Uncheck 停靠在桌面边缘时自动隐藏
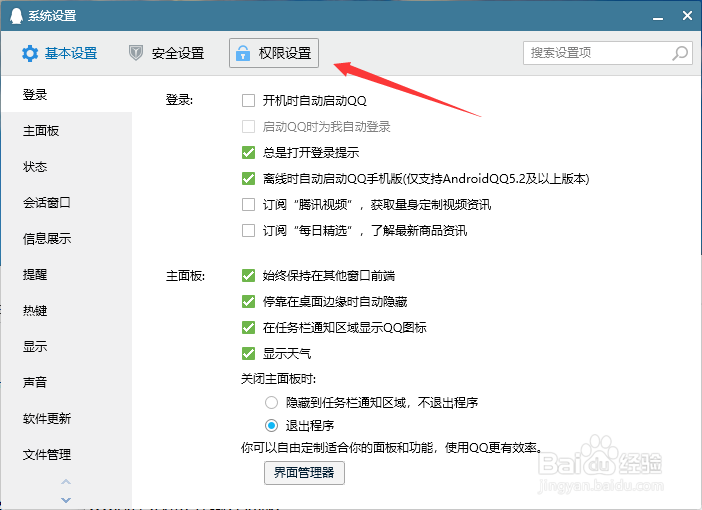702x510 pixels. 248,301
